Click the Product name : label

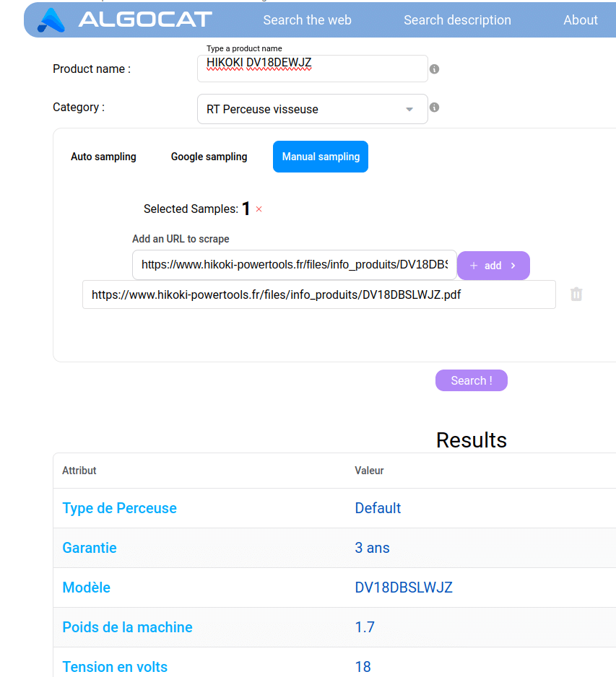point(92,69)
